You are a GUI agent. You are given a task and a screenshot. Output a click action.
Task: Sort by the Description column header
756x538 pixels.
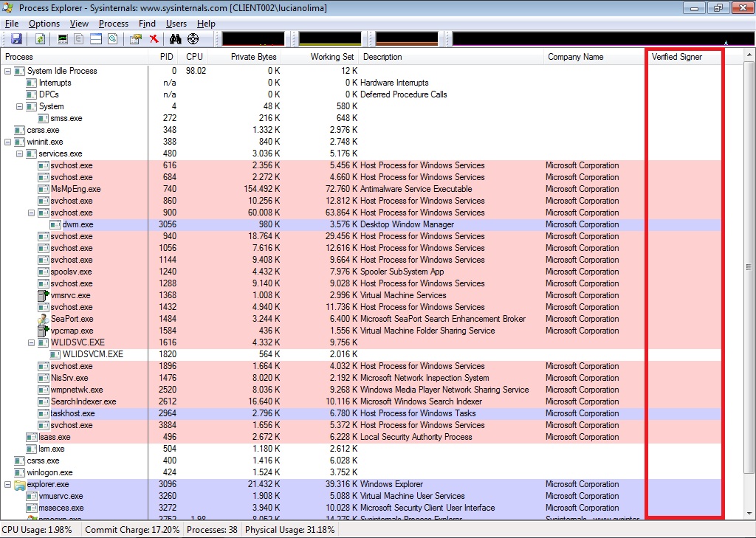(x=451, y=57)
